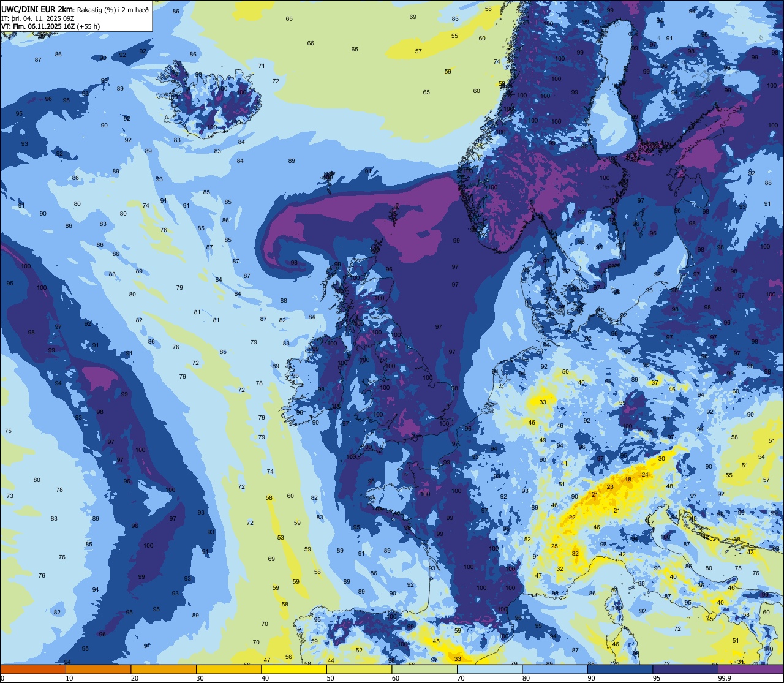Click the 50–60% legend color segment
Image resolution: width=784 pixels, height=683 pixels.
tap(359, 669)
